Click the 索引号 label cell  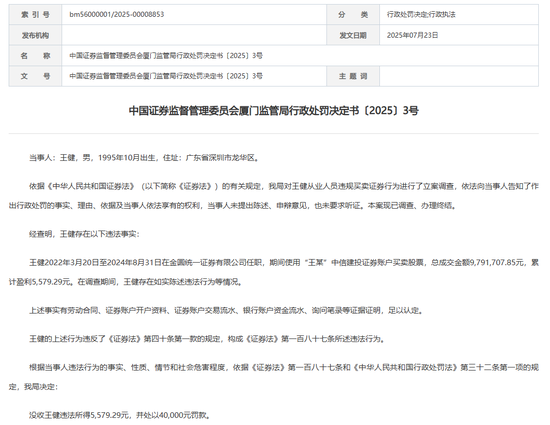pyautogui.click(x=35, y=14)
